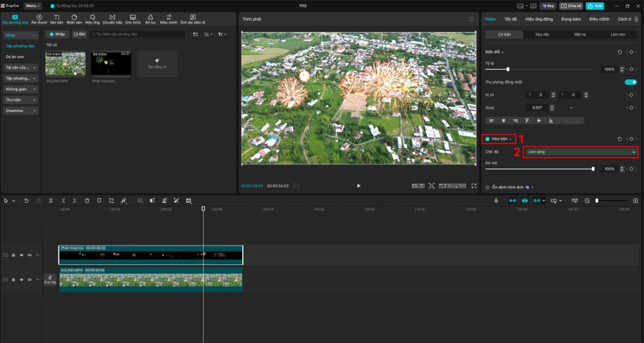
Task: Open the Chế độ blend mode dropdown
Action: [580, 152]
